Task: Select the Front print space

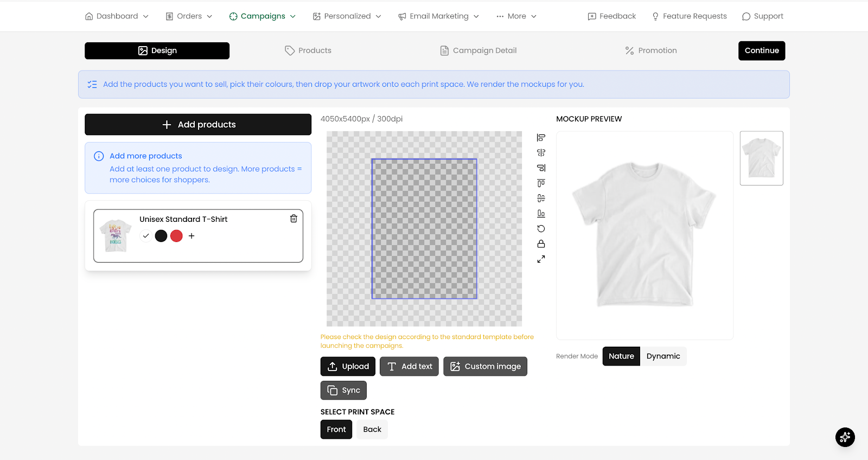Action: click(x=336, y=429)
